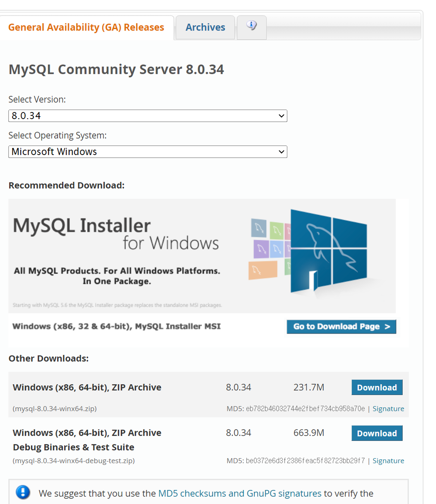Click the MySQL Installer Windows logo graphic

[x=329, y=251]
